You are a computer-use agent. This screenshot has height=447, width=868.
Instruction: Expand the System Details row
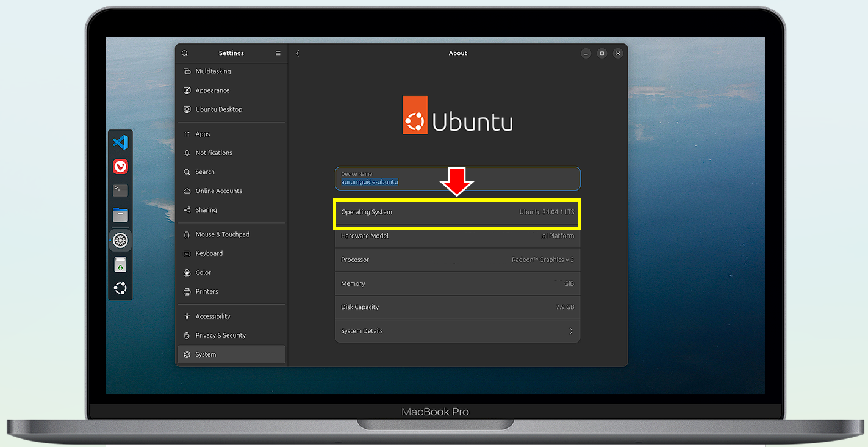click(x=456, y=330)
